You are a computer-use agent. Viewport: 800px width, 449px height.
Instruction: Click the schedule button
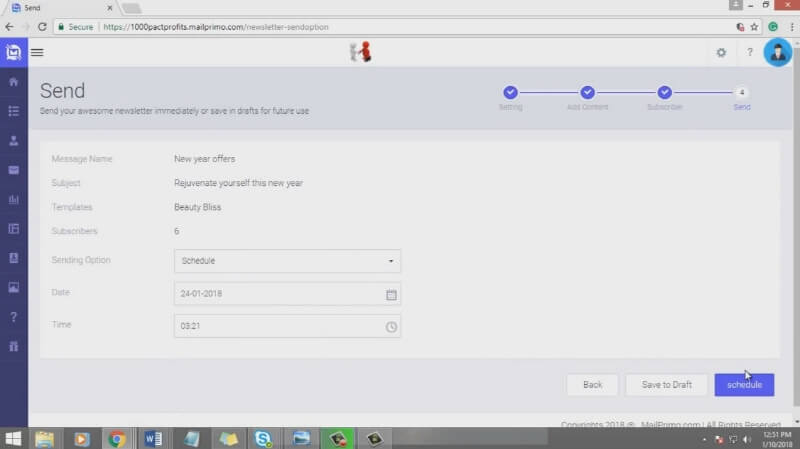click(x=744, y=385)
